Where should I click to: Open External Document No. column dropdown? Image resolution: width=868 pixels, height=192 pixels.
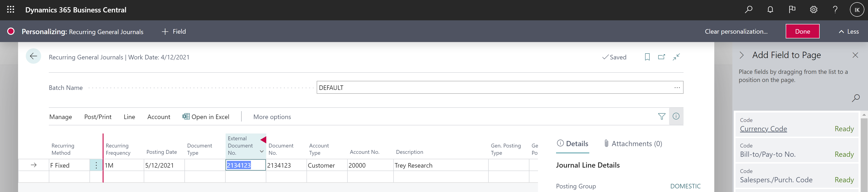tap(262, 152)
